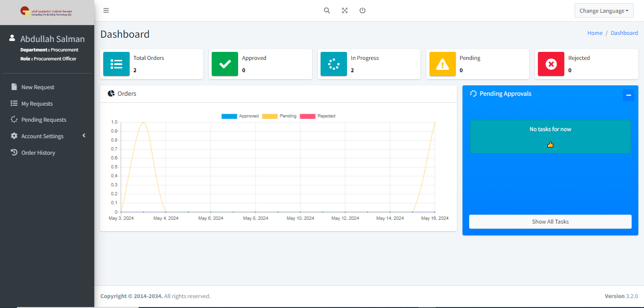644x308 pixels.
Task: Click the green Approved checkmark icon
Action: (x=225, y=64)
